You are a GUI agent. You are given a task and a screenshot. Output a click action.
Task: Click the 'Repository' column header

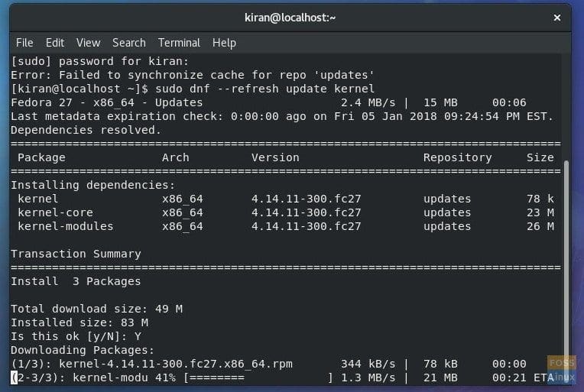pyautogui.click(x=457, y=157)
